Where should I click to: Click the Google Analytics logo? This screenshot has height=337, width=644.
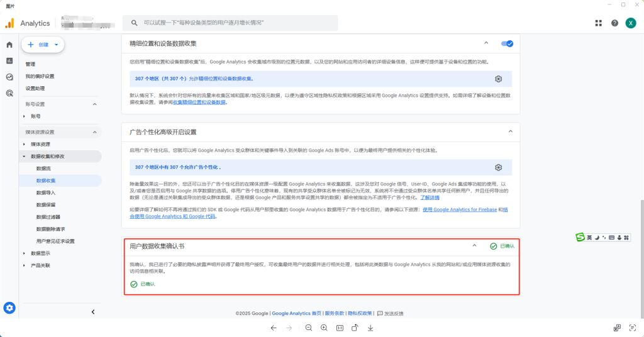pyautogui.click(x=9, y=23)
